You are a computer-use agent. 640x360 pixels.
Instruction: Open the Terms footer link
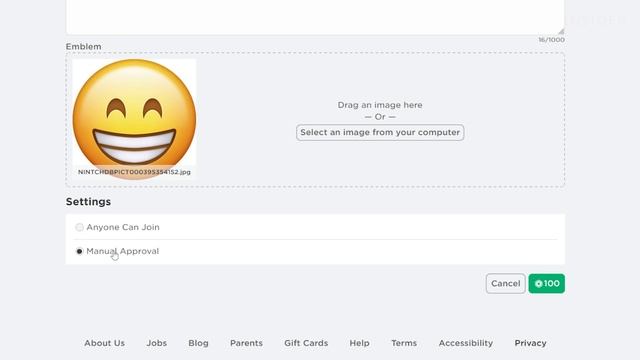coord(404,343)
